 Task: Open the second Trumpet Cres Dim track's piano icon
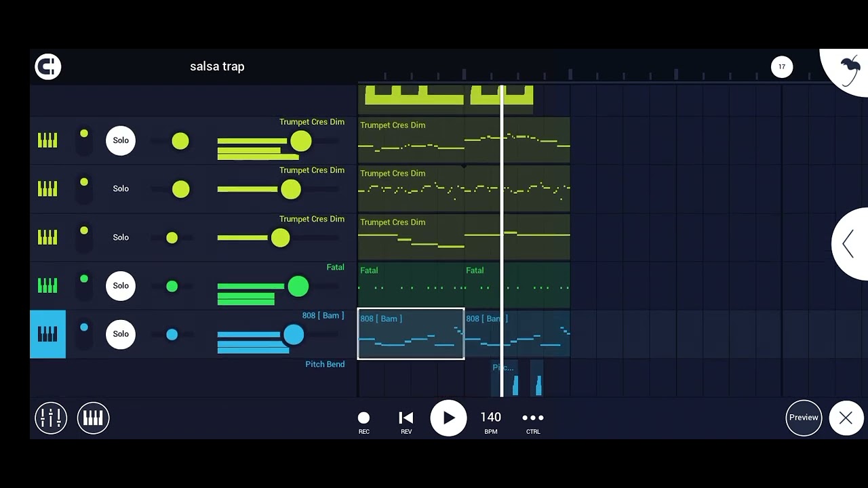click(x=47, y=188)
